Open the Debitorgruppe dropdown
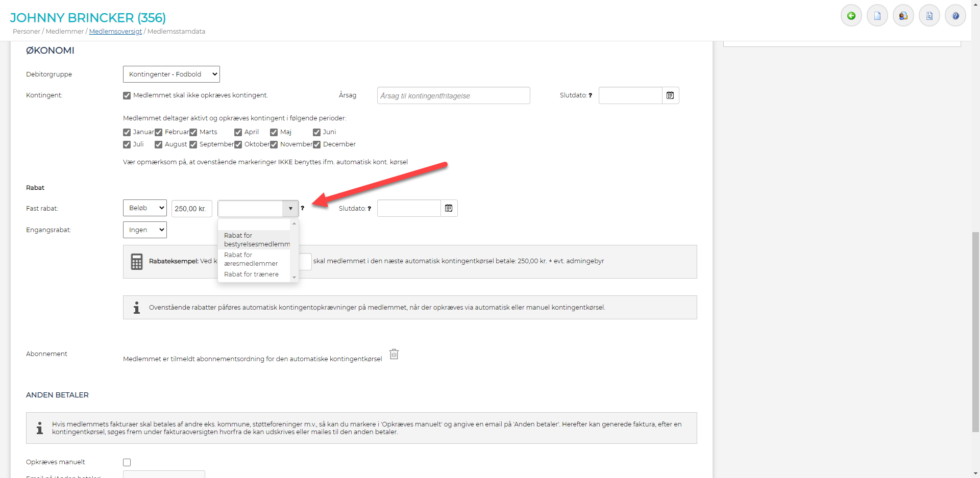Image resolution: width=980 pixels, height=478 pixels. pyautogui.click(x=171, y=74)
